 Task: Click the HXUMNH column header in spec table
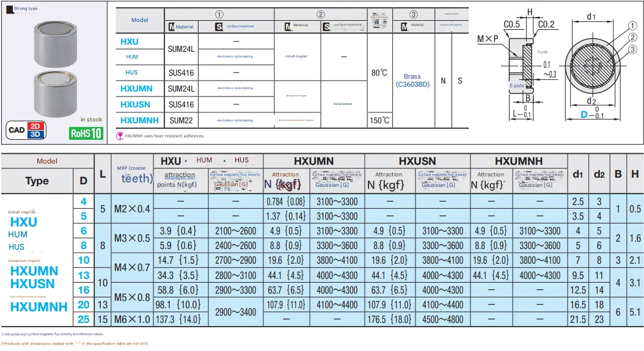coord(519,161)
